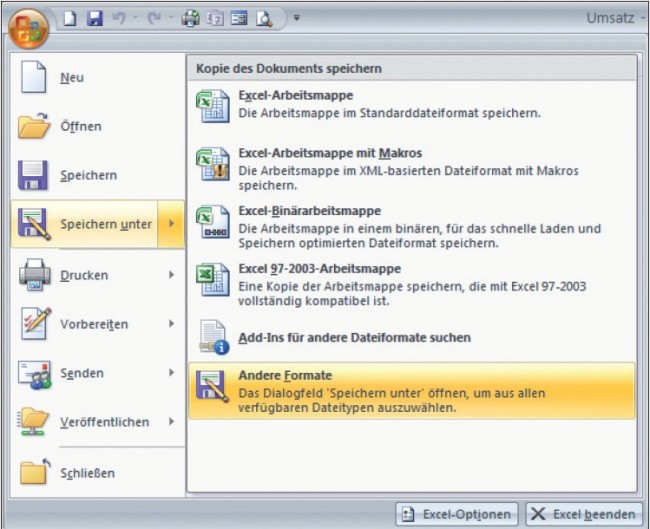This screenshot has height=529, width=650.
Task: Choose Öffnen from the Office menu
Action: tap(98, 126)
